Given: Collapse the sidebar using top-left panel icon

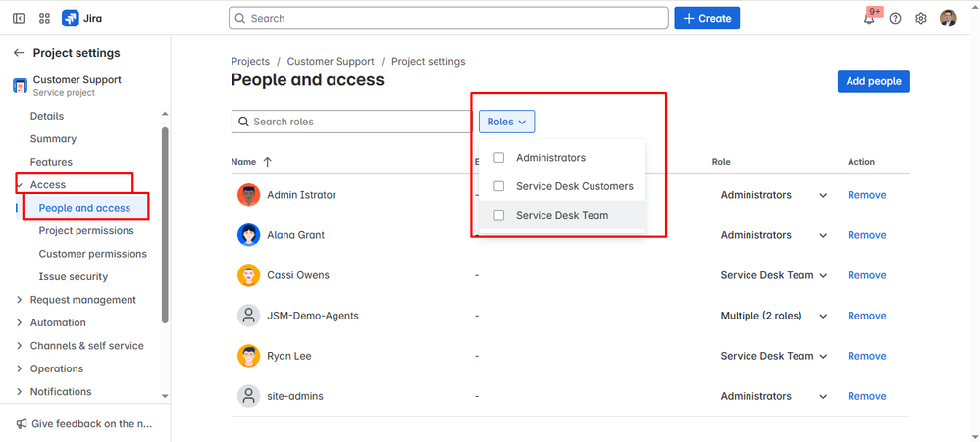Looking at the screenshot, I should (19, 18).
